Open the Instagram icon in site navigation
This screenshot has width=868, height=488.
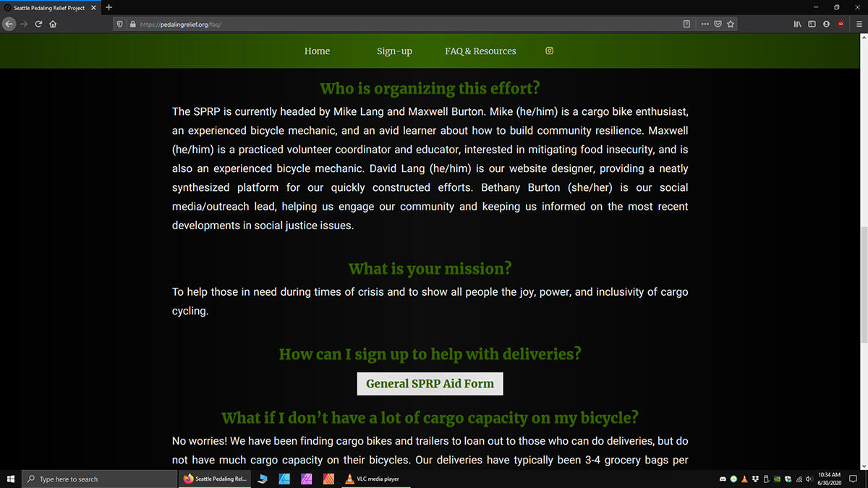point(549,51)
